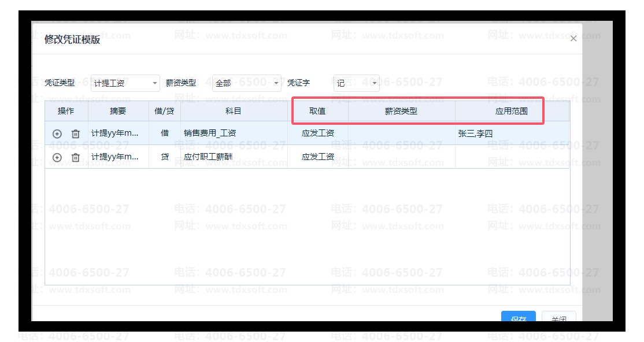The width and height of the screenshot is (644, 342).
Task: Select the 摘要 cell in the 借 row
Action: [x=118, y=133]
